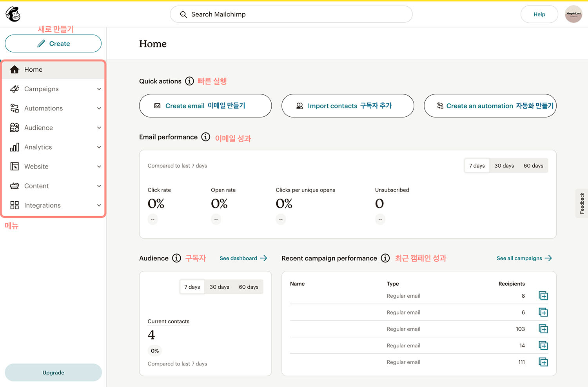Click the Automations flow icon
The image size is (588, 387).
[15, 108]
